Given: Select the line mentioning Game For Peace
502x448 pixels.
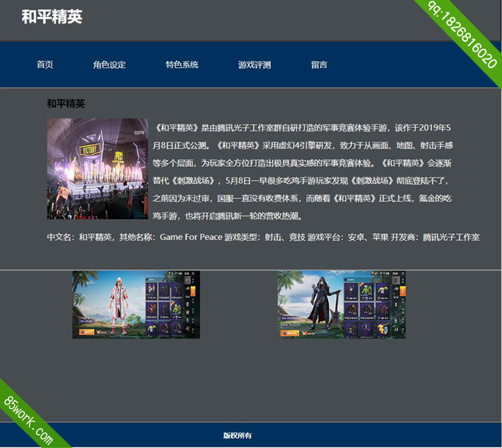Looking at the screenshot, I should click(263, 237).
